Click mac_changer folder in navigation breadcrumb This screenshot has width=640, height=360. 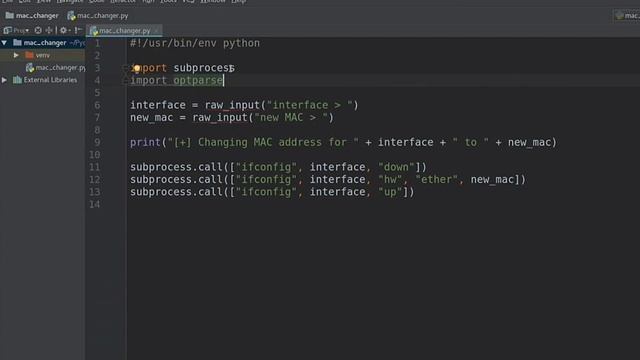click(x=32, y=16)
